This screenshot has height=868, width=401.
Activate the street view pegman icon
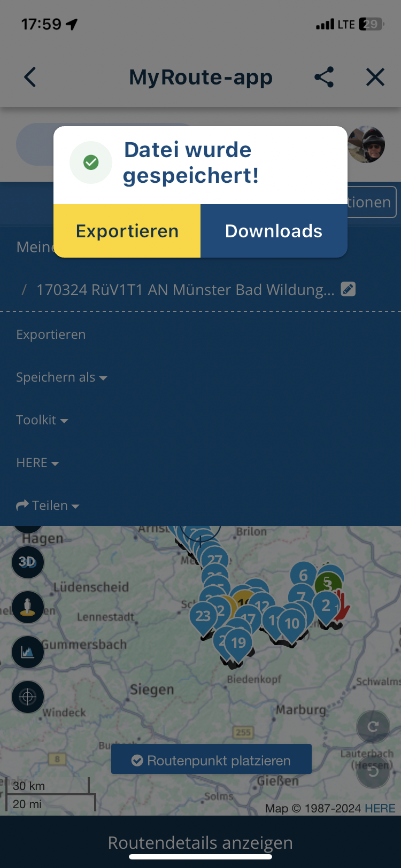point(28,607)
